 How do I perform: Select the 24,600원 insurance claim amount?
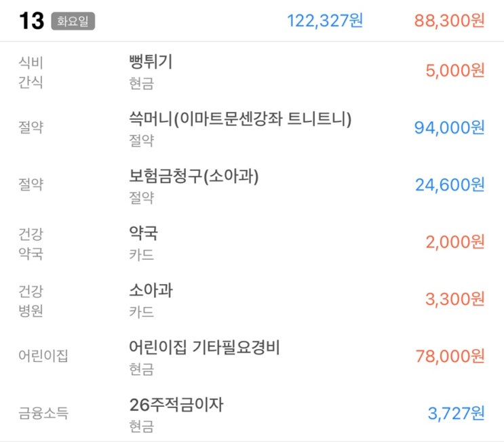(449, 184)
